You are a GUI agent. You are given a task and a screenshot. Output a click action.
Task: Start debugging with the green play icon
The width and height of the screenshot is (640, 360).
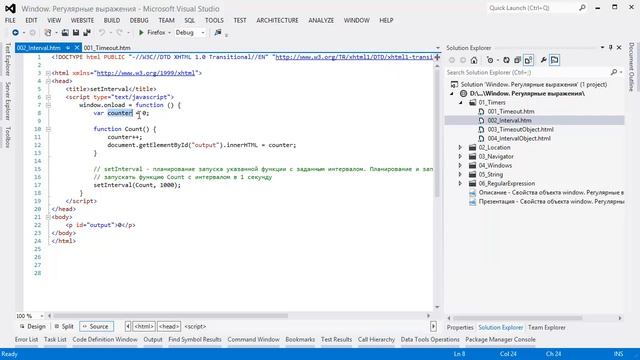[141, 32]
